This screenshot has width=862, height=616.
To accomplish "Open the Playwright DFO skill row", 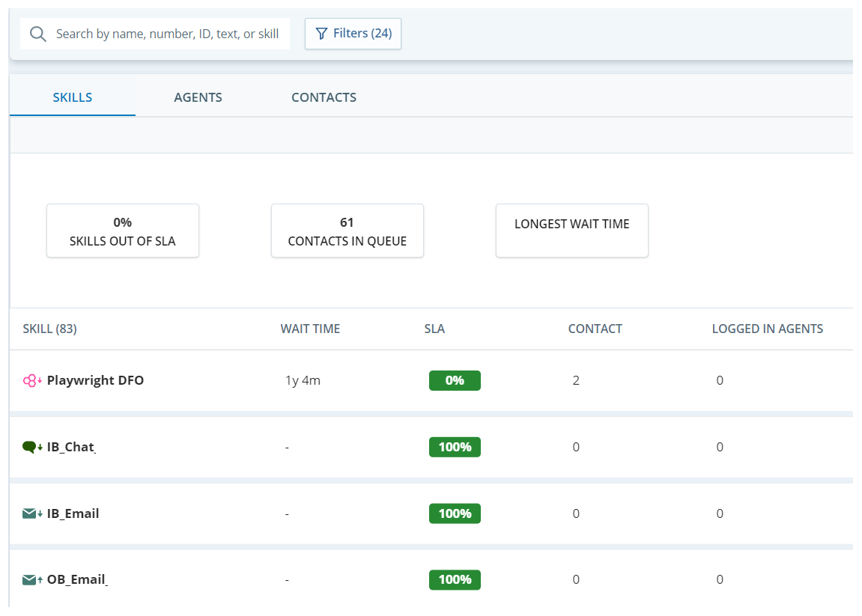I will [x=431, y=380].
